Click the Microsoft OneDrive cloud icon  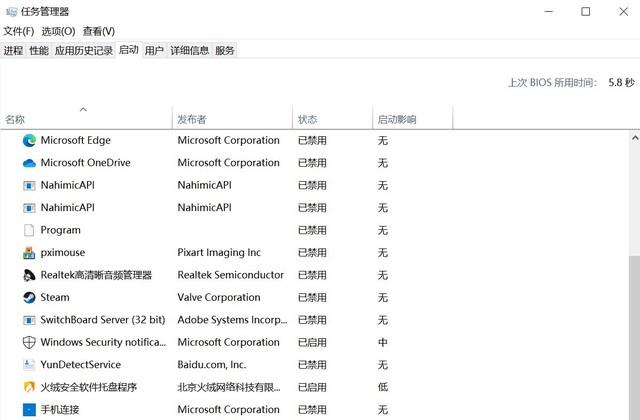coord(29,163)
